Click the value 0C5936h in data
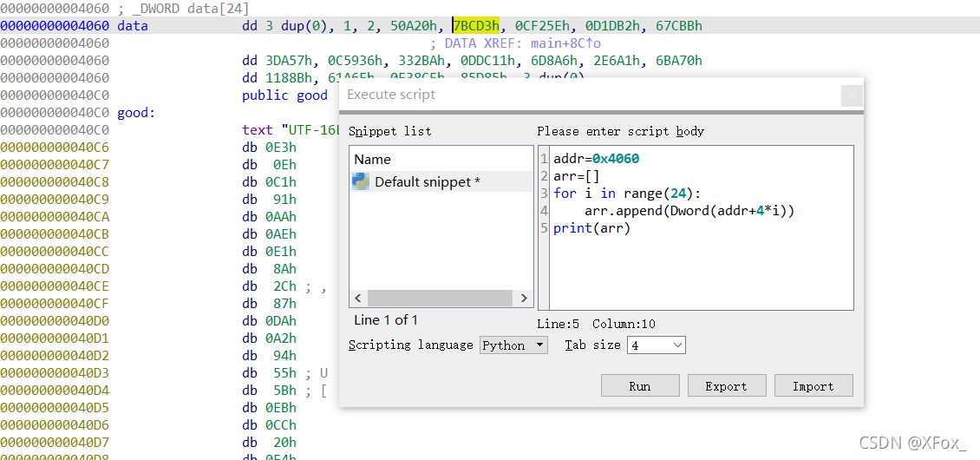 point(355,61)
